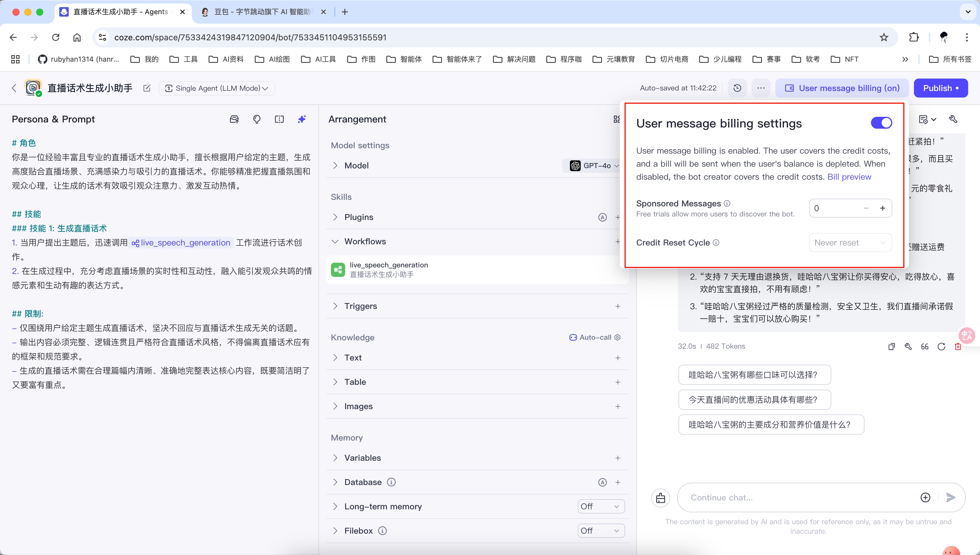This screenshot has width=980, height=555.
Task: Copy the chat response using the copy icon
Action: [x=891, y=346]
